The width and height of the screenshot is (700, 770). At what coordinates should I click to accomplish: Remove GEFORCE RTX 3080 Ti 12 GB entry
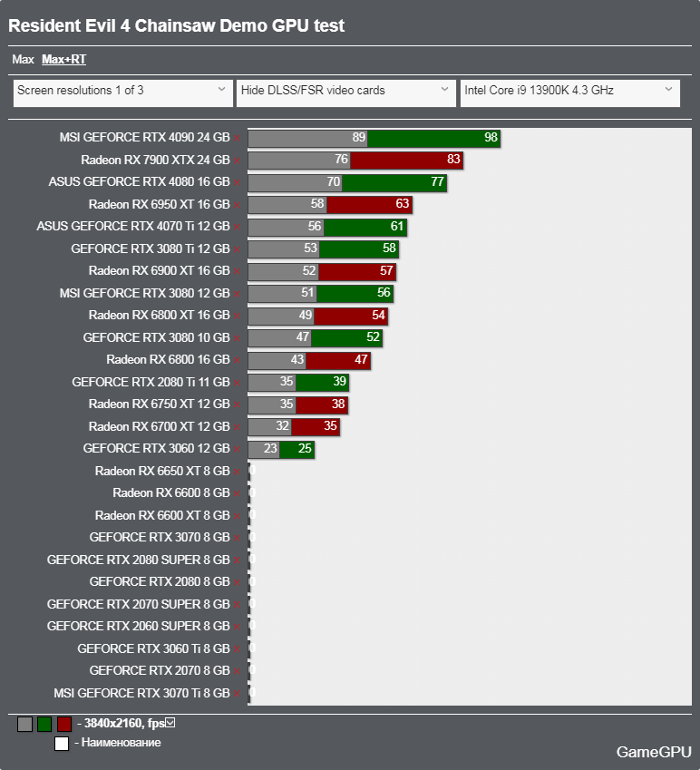[237, 249]
